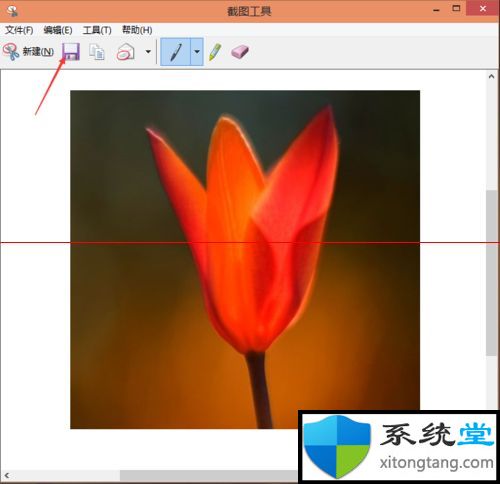Select the yellow Highlighter tool
500x484 pixels.
pyautogui.click(x=215, y=52)
